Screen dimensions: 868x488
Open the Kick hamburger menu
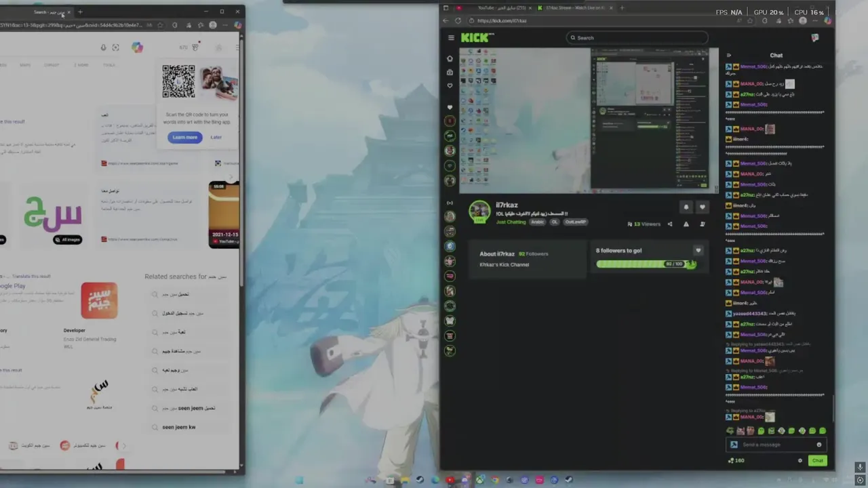click(x=451, y=38)
